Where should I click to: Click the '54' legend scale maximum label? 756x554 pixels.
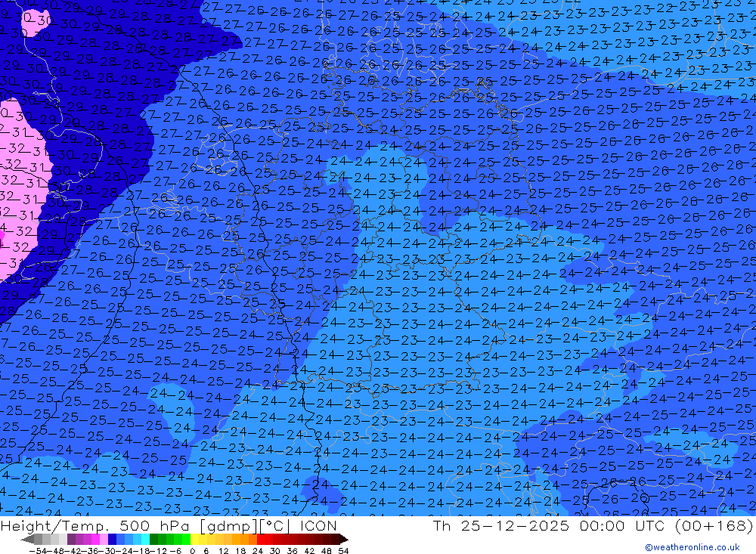[x=343, y=551]
